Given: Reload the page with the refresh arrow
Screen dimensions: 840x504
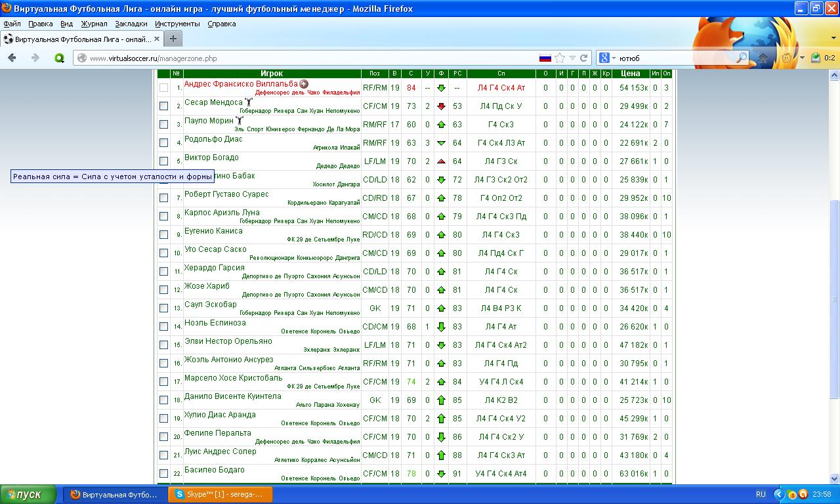Looking at the screenshot, I should tap(583, 58).
